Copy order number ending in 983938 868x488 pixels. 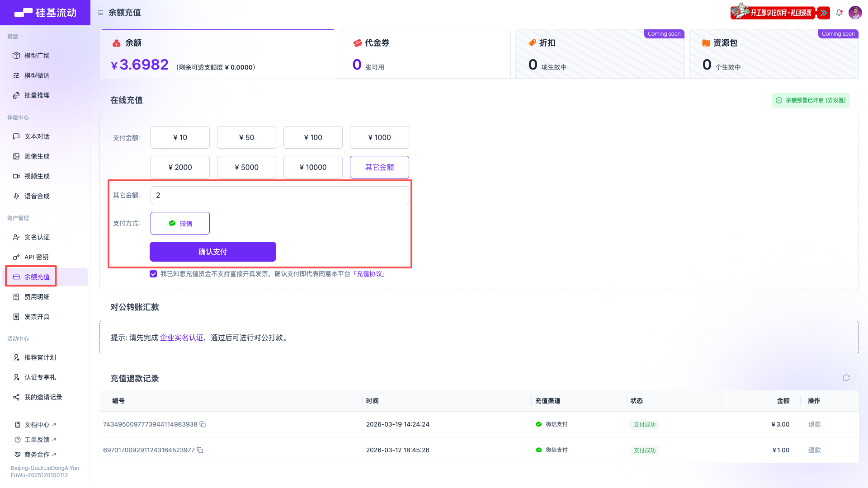coord(203,424)
